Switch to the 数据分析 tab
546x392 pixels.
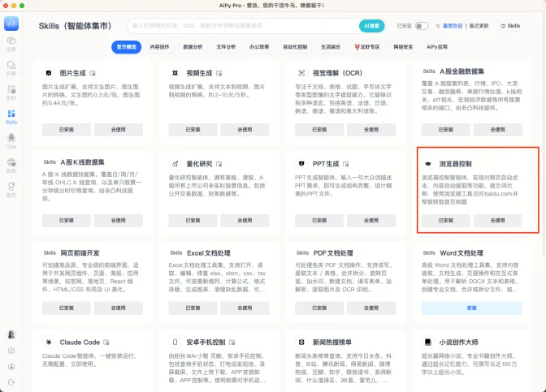(x=193, y=47)
